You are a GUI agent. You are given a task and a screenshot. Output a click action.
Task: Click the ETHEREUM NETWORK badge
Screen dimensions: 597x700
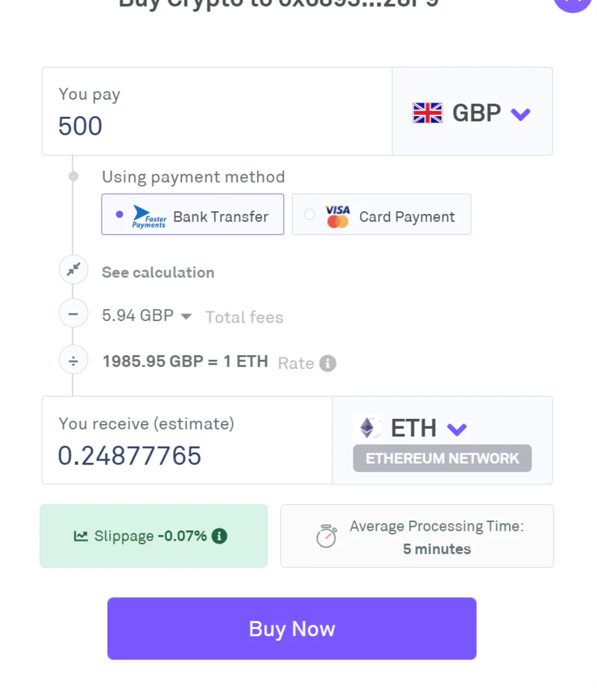[x=442, y=458]
